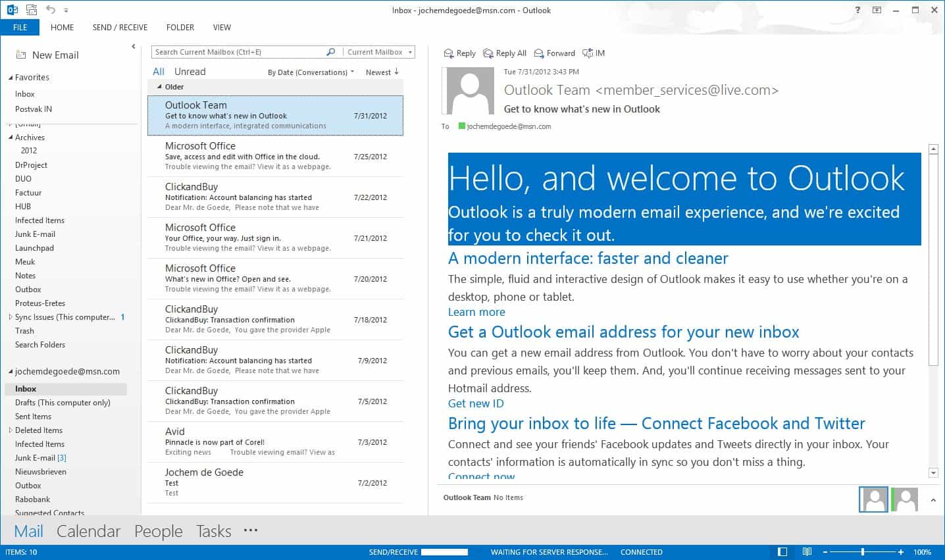
Task: Switch to the HOME ribbon tab
Action: tap(62, 27)
